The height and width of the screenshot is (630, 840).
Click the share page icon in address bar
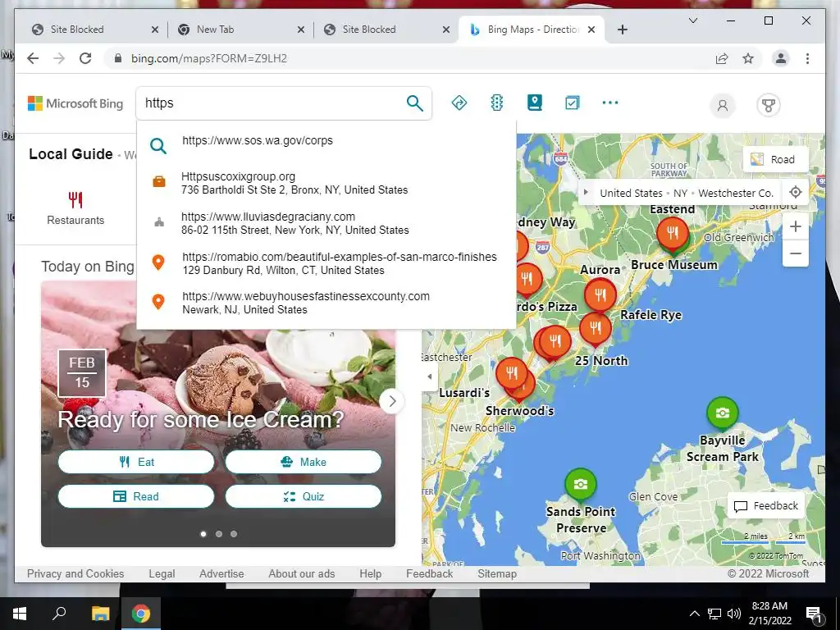722,58
